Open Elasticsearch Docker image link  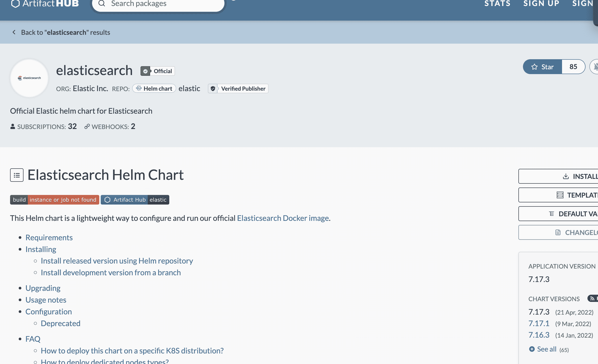point(283,218)
